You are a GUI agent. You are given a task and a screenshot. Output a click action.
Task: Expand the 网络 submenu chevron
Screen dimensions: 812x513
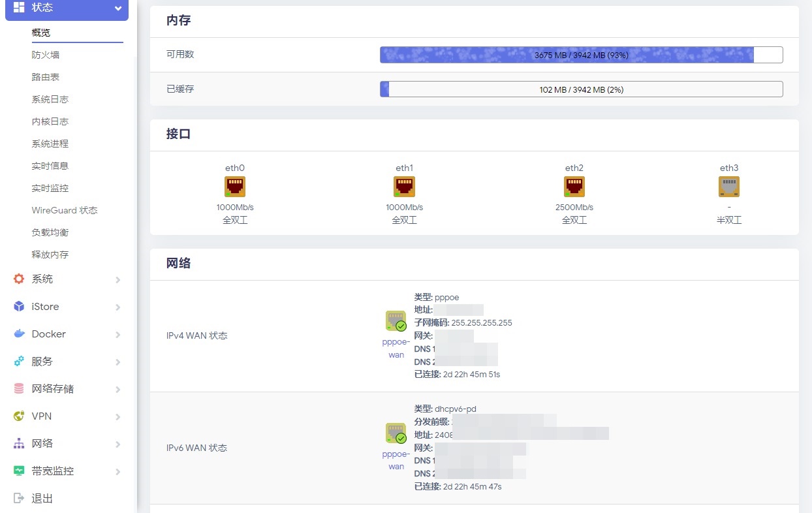(x=118, y=443)
